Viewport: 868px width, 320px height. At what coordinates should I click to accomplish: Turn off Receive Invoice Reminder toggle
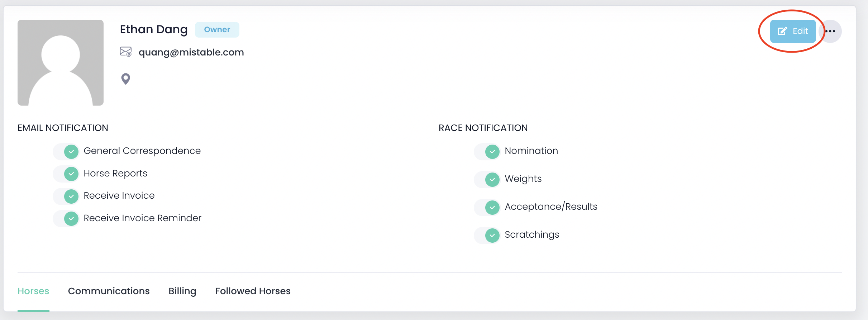[x=66, y=219]
